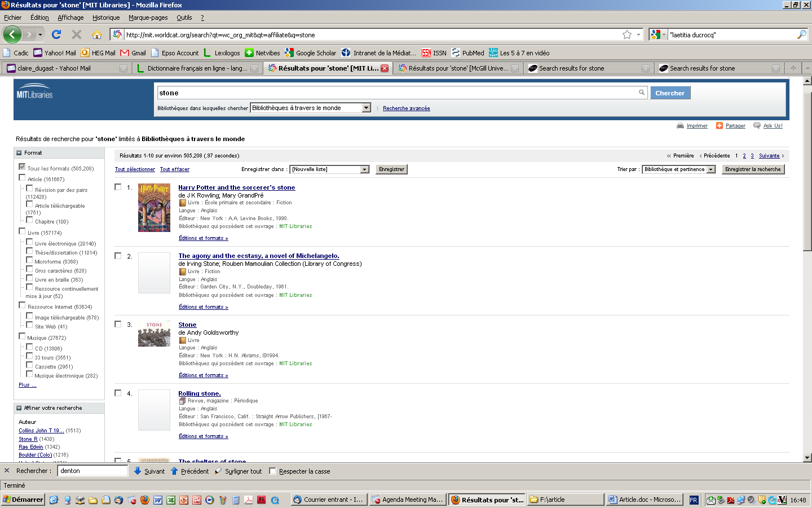The width and height of the screenshot is (812, 508).
Task: Expand Plus ... format options
Action: [27, 385]
